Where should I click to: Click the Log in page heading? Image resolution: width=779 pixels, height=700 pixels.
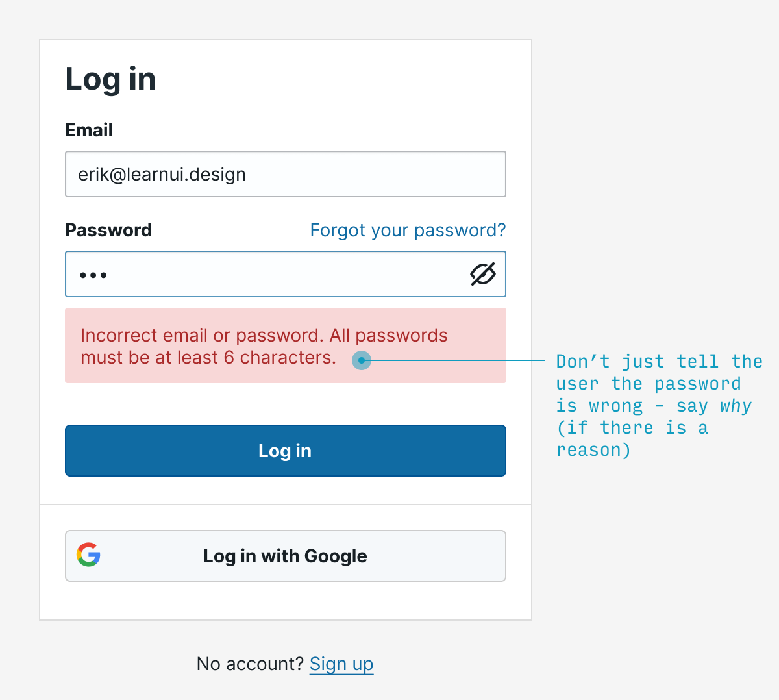tap(110, 79)
